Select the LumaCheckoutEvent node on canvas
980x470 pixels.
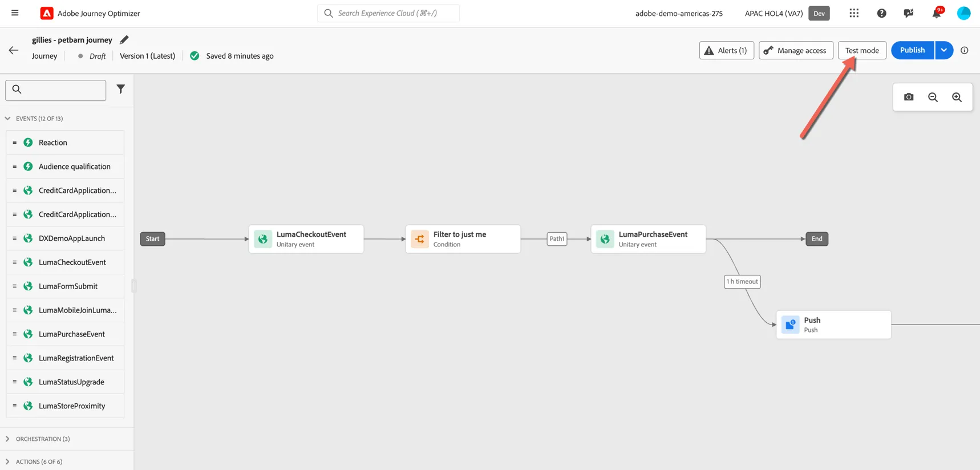(x=306, y=239)
